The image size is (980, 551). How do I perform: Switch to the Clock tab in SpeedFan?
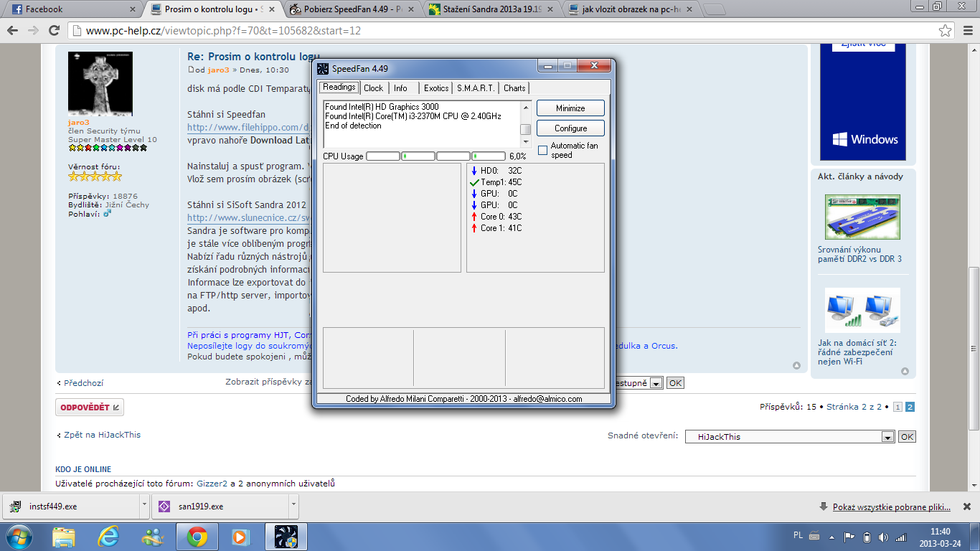[374, 88]
